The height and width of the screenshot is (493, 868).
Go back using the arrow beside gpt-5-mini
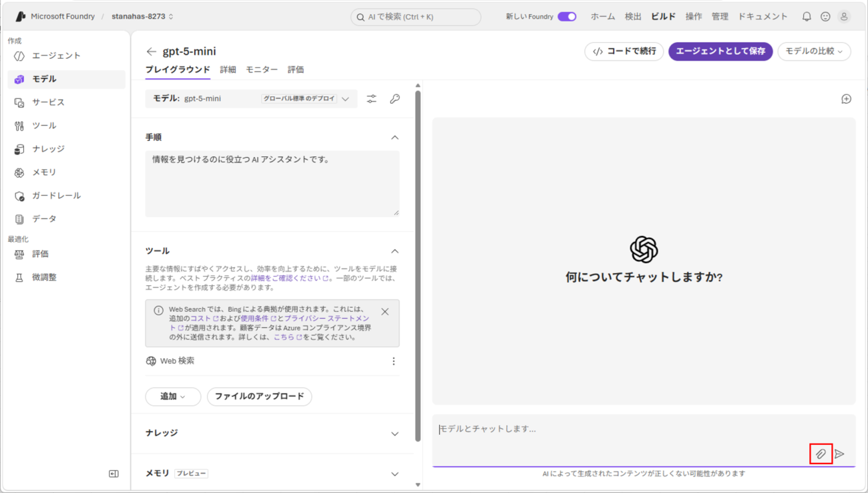152,51
